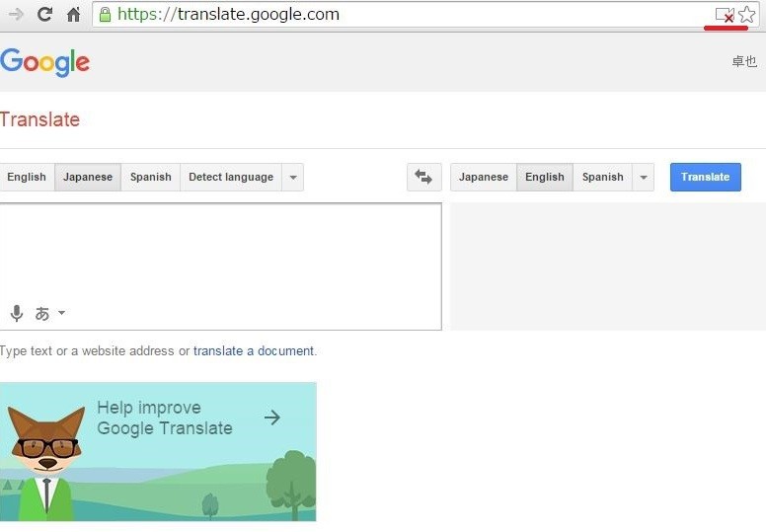Open the translate a document link
Viewport: 766px width, 532px height.
click(254, 350)
